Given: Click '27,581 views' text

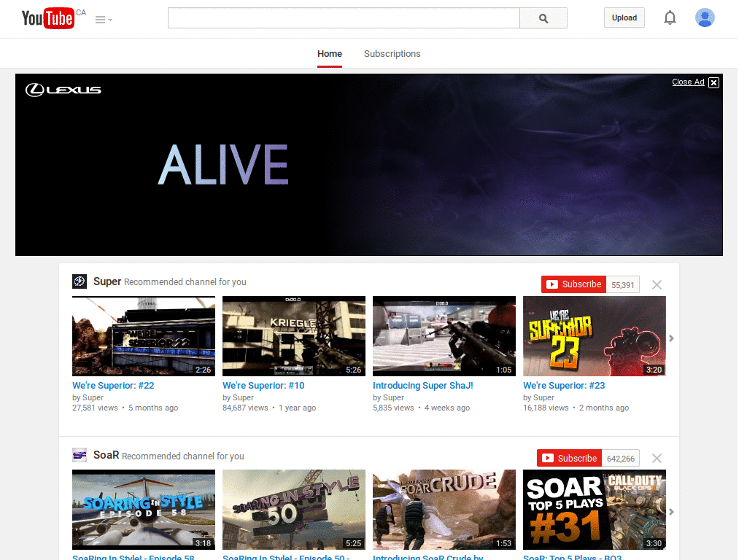Looking at the screenshot, I should coord(95,408).
